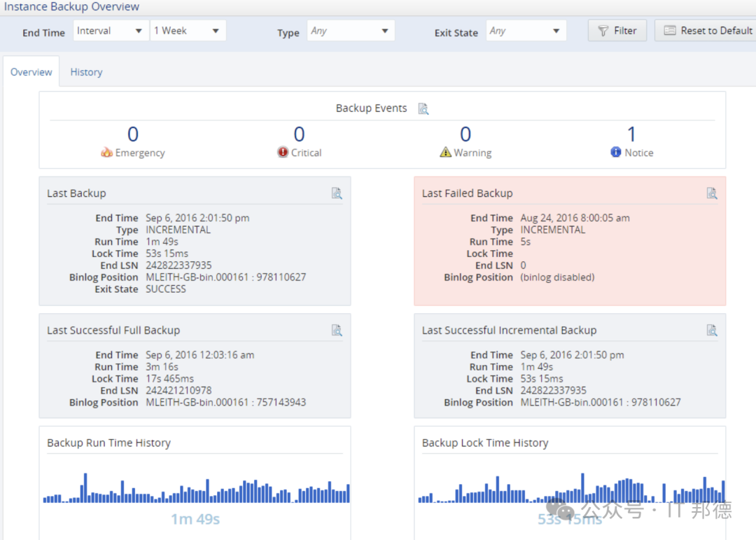The width and height of the screenshot is (756, 540).
Task: Open details icon in Last Failed Backup panel
Action: click(x=712, y=193)
